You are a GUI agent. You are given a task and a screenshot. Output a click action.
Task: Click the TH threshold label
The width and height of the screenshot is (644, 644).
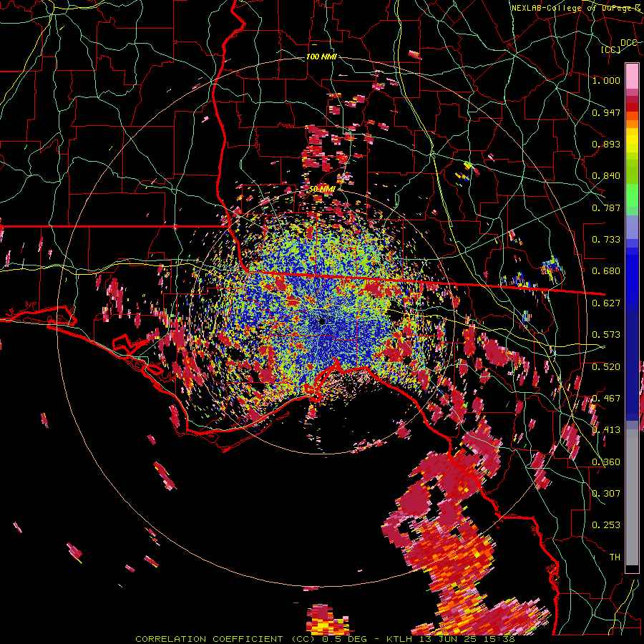point(615,557)
